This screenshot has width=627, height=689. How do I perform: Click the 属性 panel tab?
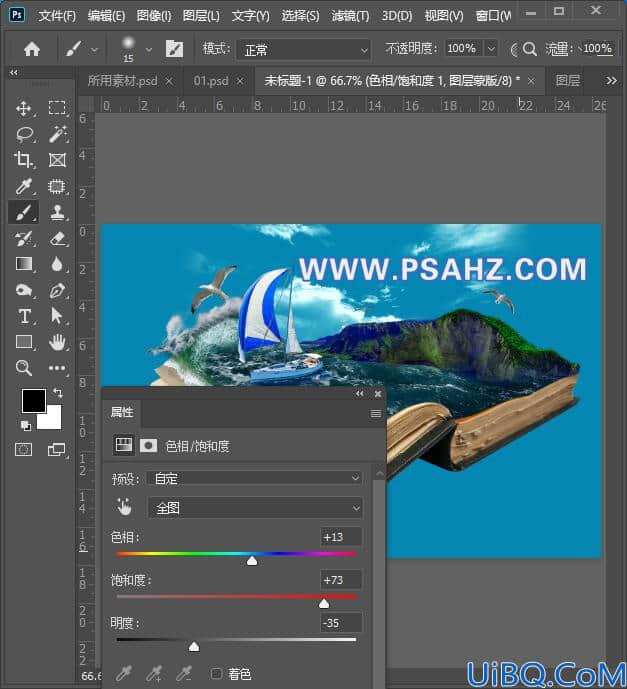122,412
